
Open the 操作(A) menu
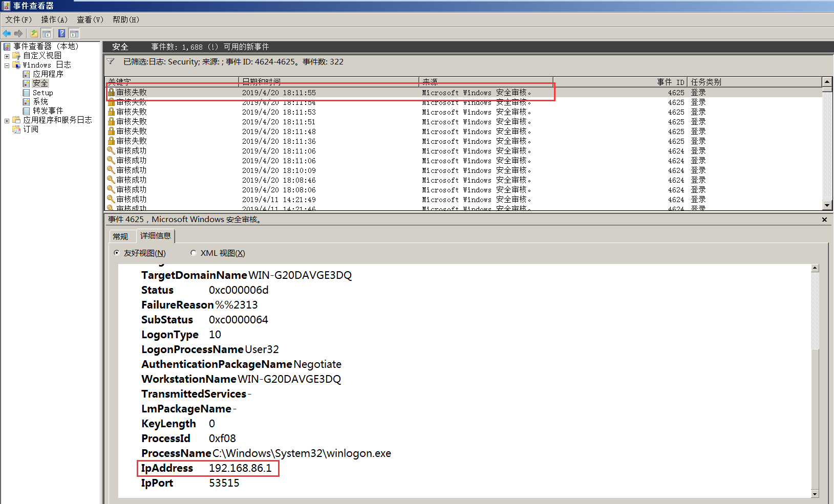click(x=54, y=19)
